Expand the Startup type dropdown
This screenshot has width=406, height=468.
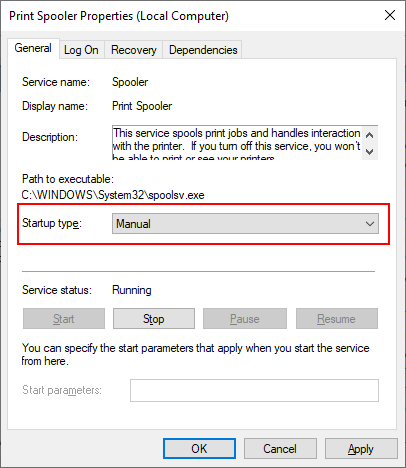click(x=245, y=224)
